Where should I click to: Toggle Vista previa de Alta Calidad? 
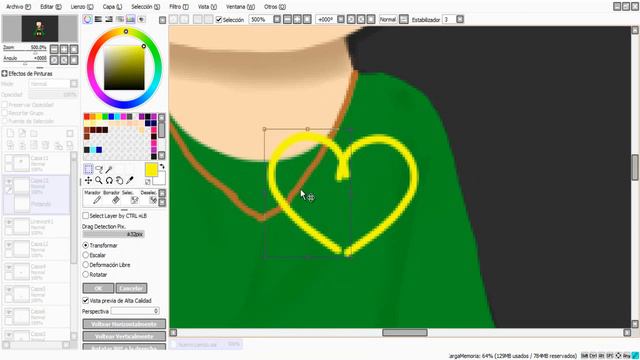click(86, 300)
